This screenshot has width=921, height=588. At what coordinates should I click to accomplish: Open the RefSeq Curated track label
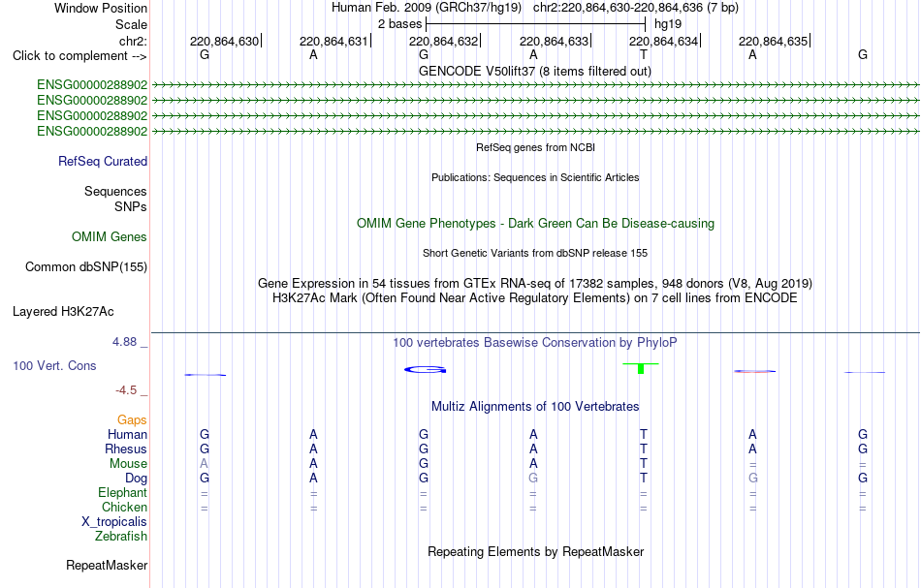coord(103,162)
